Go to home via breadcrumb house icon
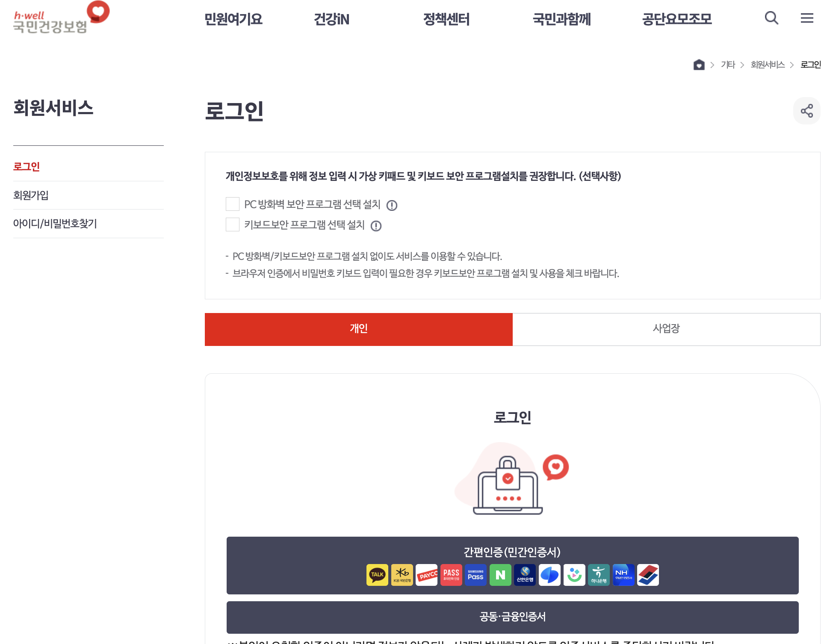 pyautogui.click(x=699, y=65)
